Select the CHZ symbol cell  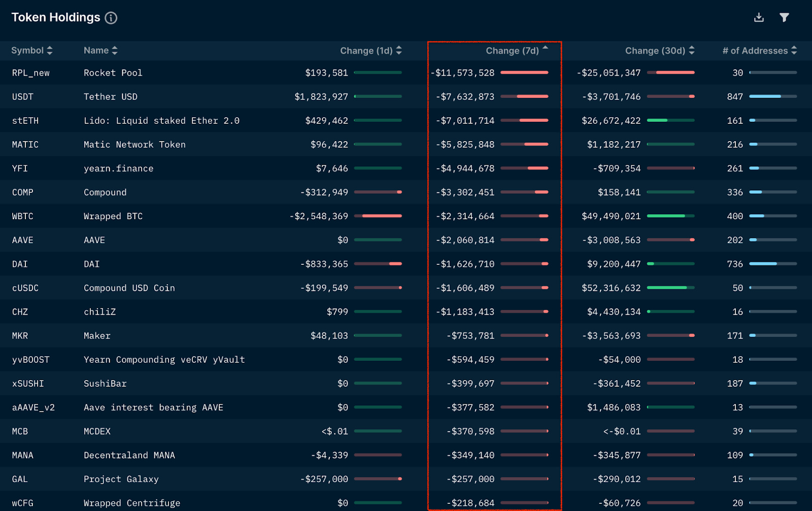(x=20, y=312)
